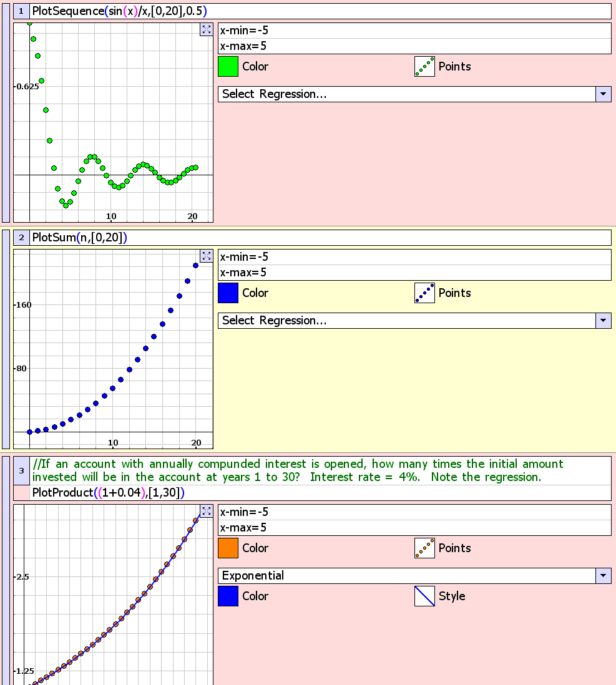
Task: Click the sin(x)/x sequence graph
Action: 113,123
